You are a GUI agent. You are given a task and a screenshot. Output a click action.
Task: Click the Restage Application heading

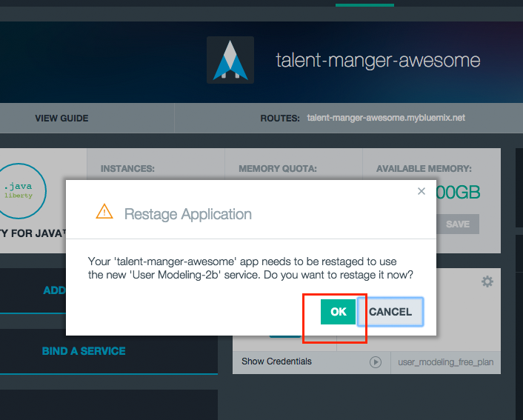click(187, 214)
